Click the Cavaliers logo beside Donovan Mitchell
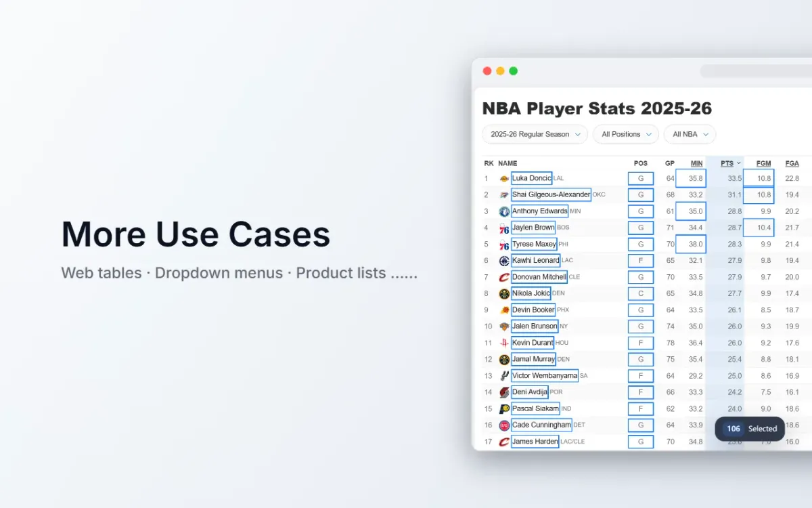This screenshot has height=508, width=812. pyautogui.click(x=504, y=277)
